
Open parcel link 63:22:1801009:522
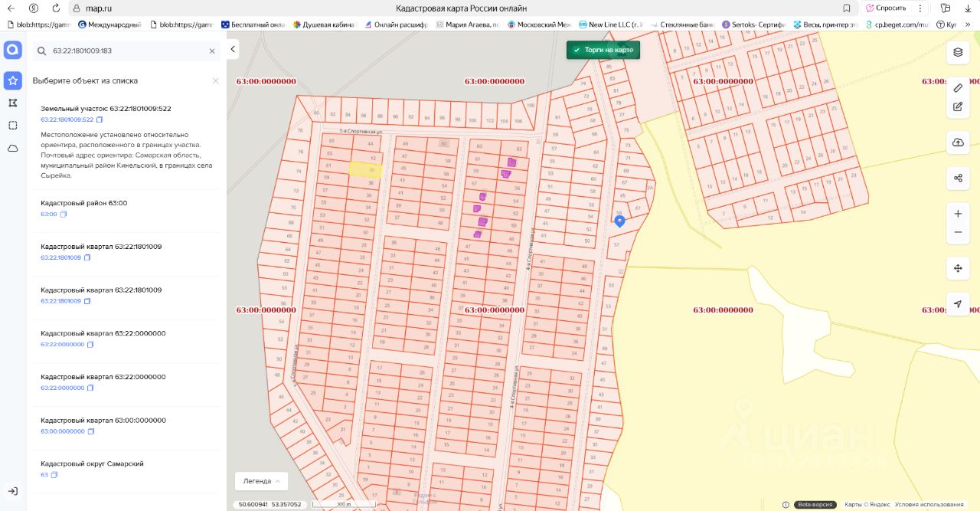(x=67, y=120)
